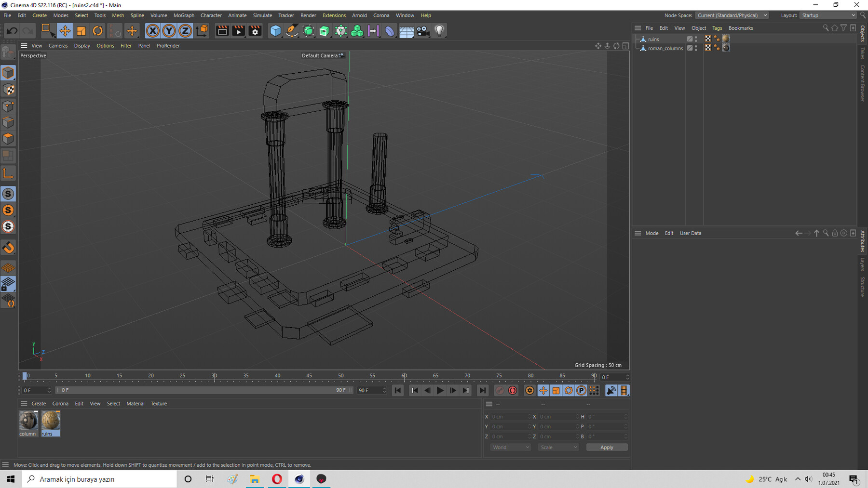Toggle X axis lock

[152, 31]
